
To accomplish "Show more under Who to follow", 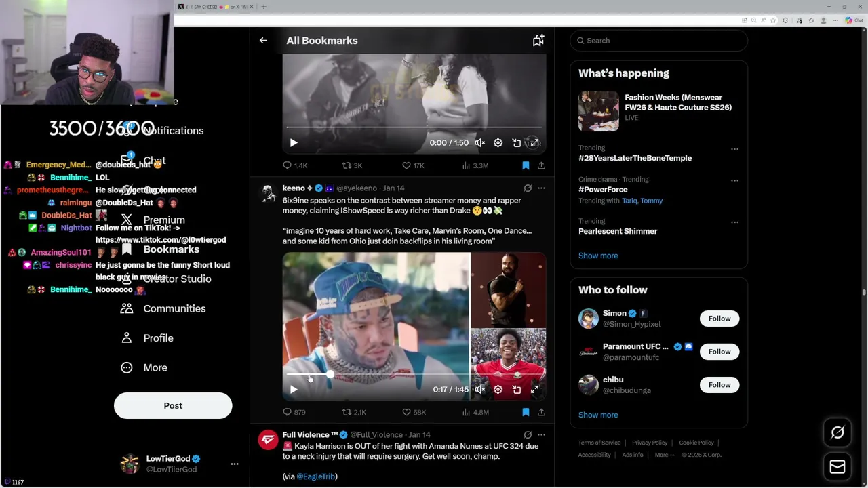I will pyautogui.click(x=598, y=415).
